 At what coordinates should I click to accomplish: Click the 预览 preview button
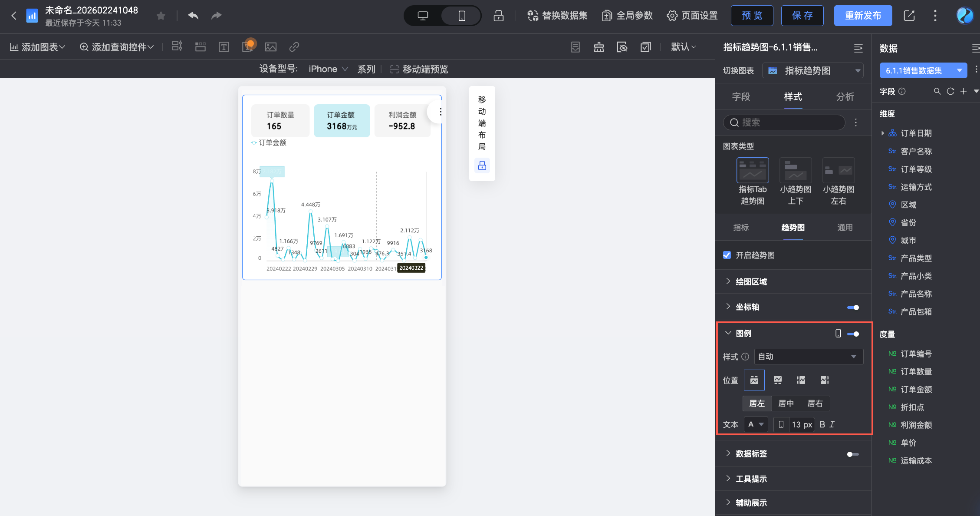[752, 16]
